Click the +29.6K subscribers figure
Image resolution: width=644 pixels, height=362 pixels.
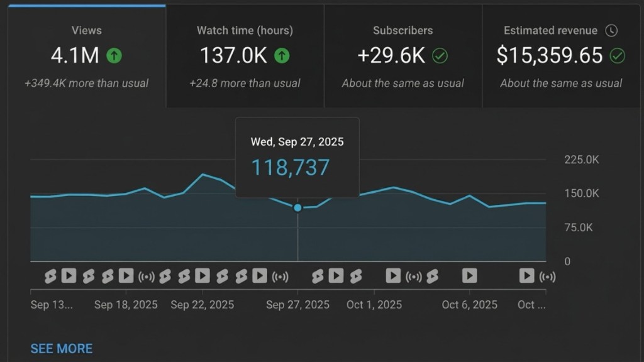(x=391, y=55)
